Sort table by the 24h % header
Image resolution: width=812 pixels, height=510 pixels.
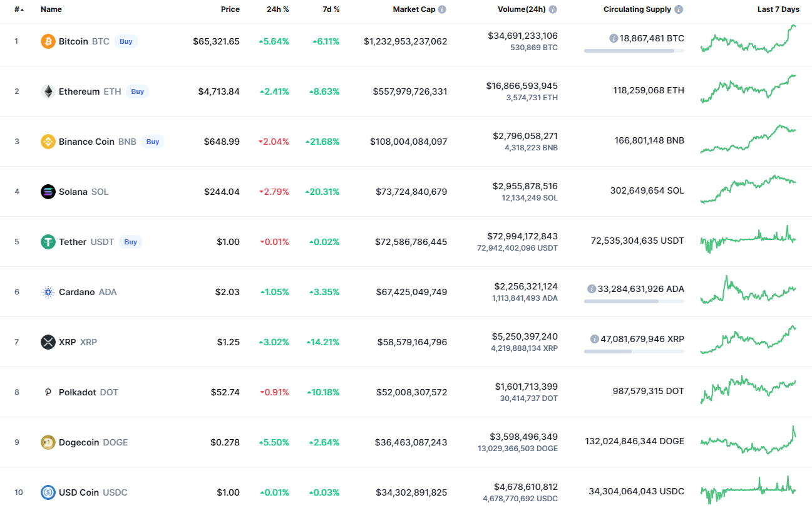tap(278, 9)
